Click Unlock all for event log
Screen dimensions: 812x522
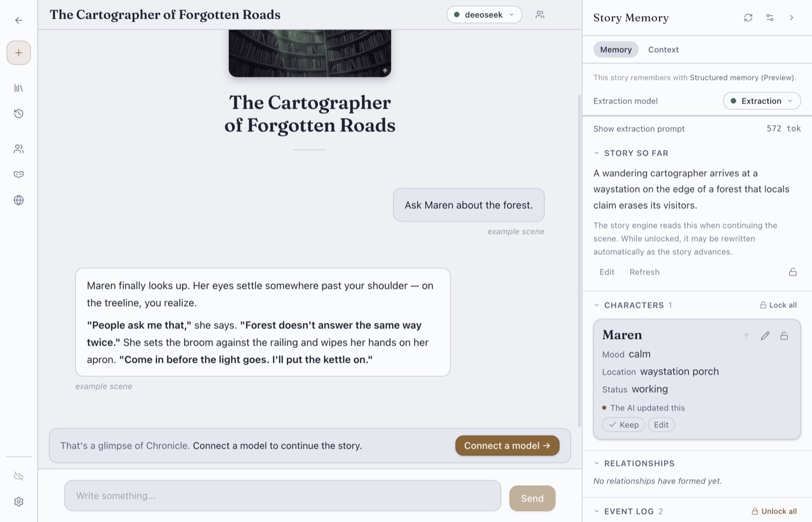pos(774,512)
